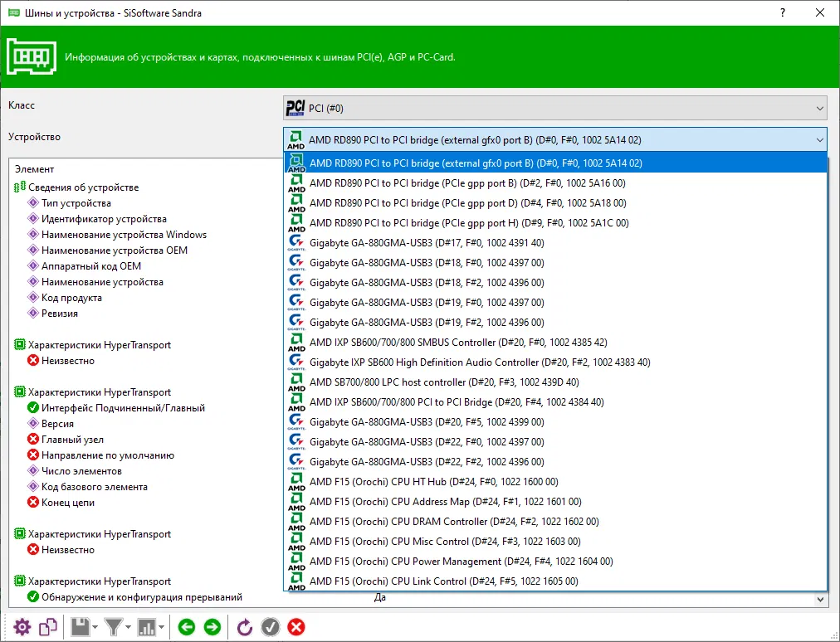Select RD890 bridge PCIe gpp port H

(555, 223)
